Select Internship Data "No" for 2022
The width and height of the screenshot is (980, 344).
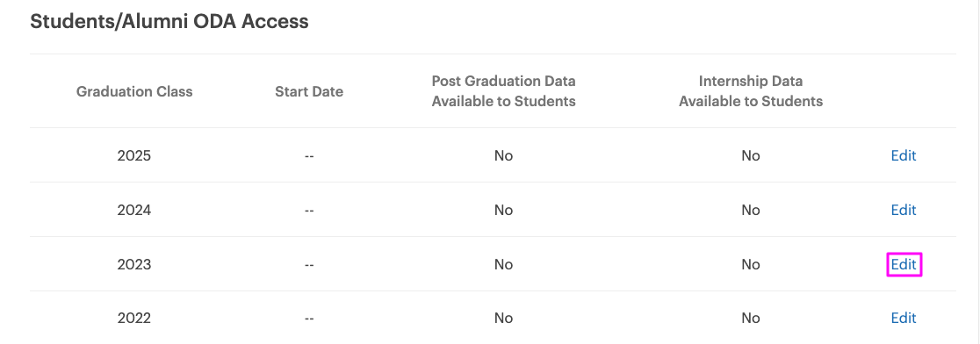(x=751, y=318)
